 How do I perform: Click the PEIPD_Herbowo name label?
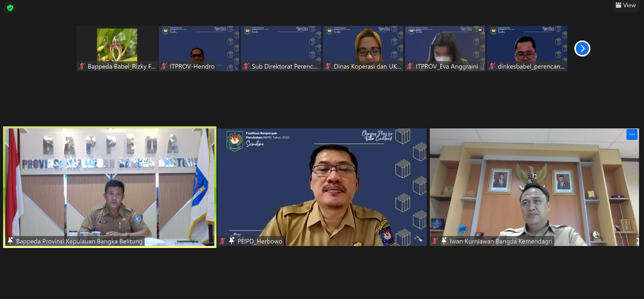[260, 241]
